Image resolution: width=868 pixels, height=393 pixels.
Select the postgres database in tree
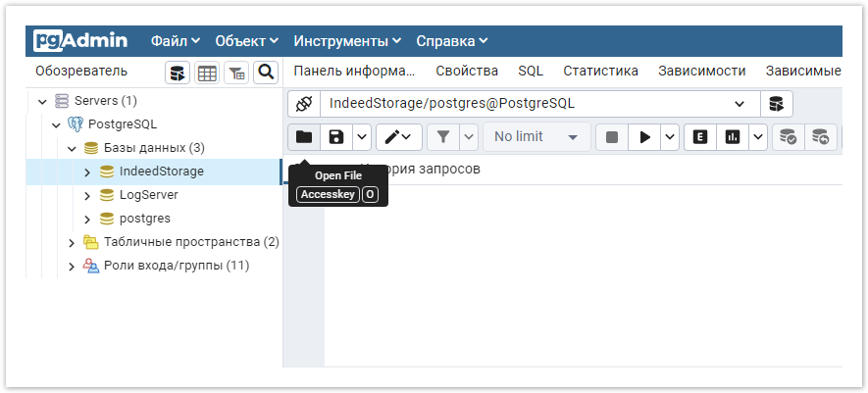(144, 219)
